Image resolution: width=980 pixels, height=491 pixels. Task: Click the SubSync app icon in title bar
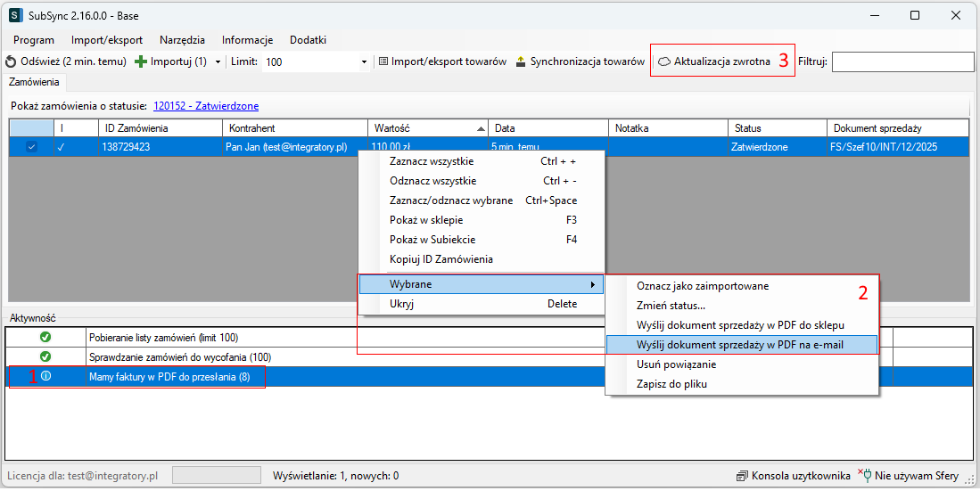pyautogui.click(x=16, y=16)
